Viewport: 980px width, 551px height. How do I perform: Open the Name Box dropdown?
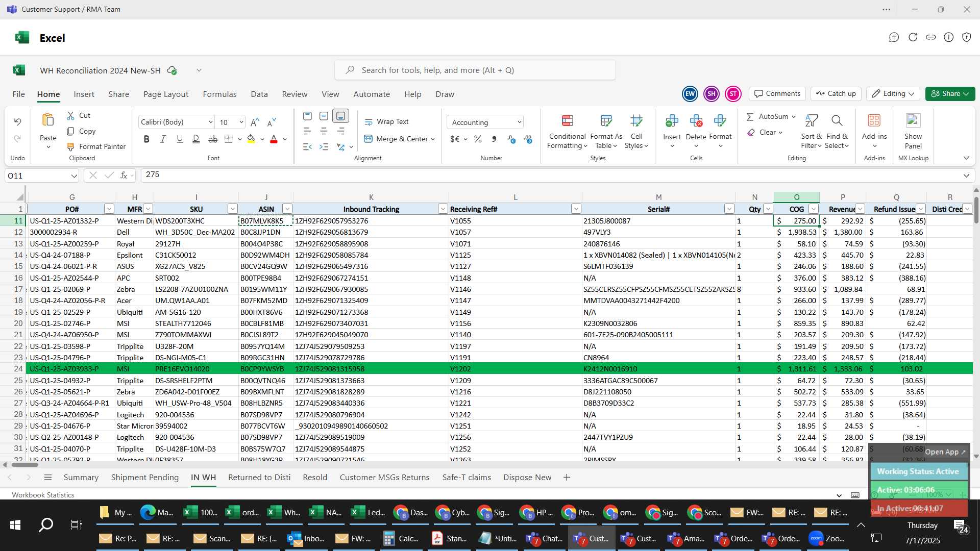[74, 176]
